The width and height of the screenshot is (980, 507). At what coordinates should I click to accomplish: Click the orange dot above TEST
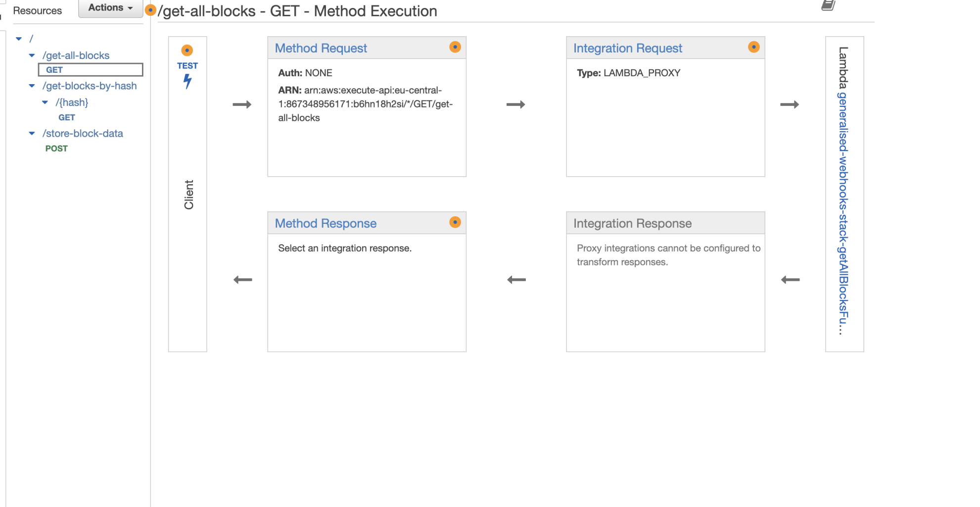(187, 51)
